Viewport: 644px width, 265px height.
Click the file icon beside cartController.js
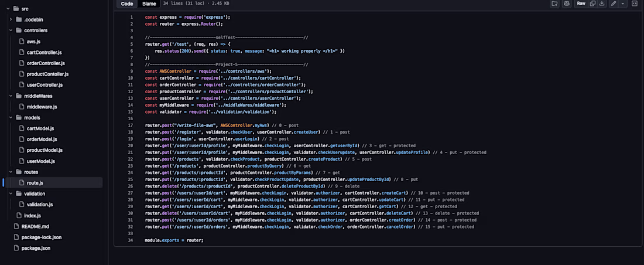point(22,52)
